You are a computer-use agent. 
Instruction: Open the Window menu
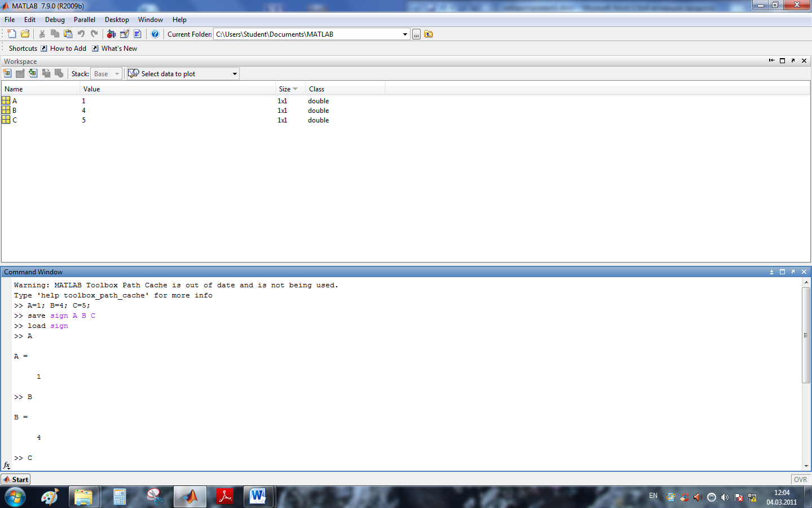[x=151, y=20]
